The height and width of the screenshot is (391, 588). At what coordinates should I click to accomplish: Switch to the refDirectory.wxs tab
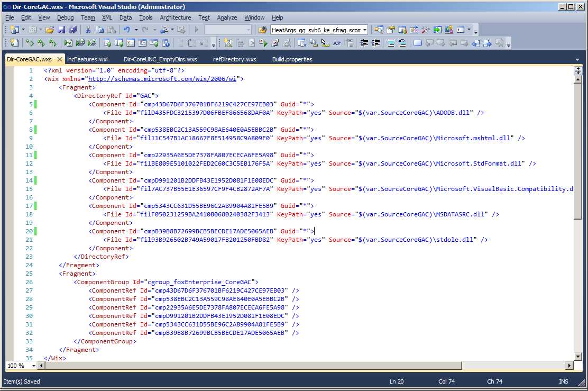[x=234, y=59]
